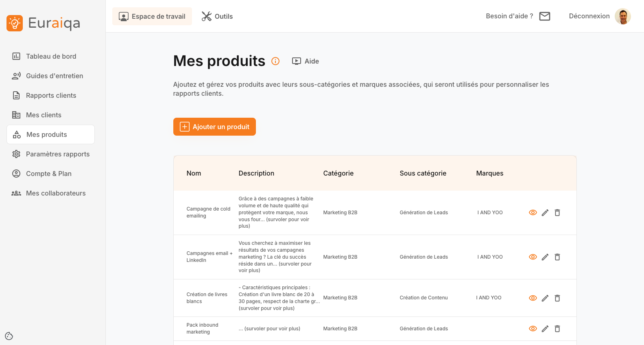644x345 pixels.
Task: View Campagnes email + LinkedIn details
Action: click(533, 257)
